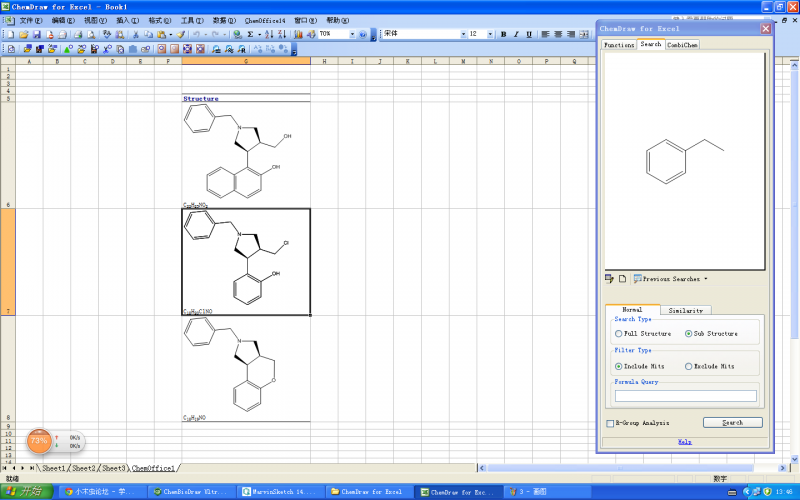Click the Formula Query input field
The width and height of the screenshot is (800, 500).
coord(685,396)
